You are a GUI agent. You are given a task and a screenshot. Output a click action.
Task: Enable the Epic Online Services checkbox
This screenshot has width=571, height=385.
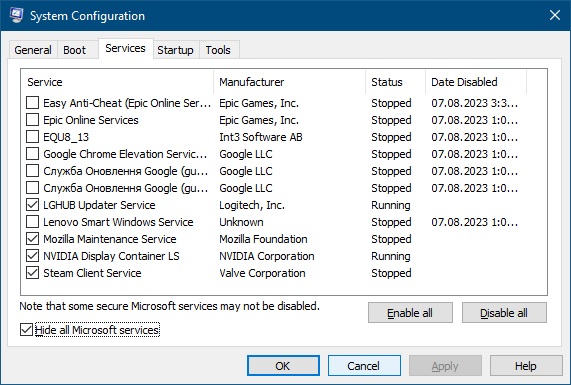(32, 119)
